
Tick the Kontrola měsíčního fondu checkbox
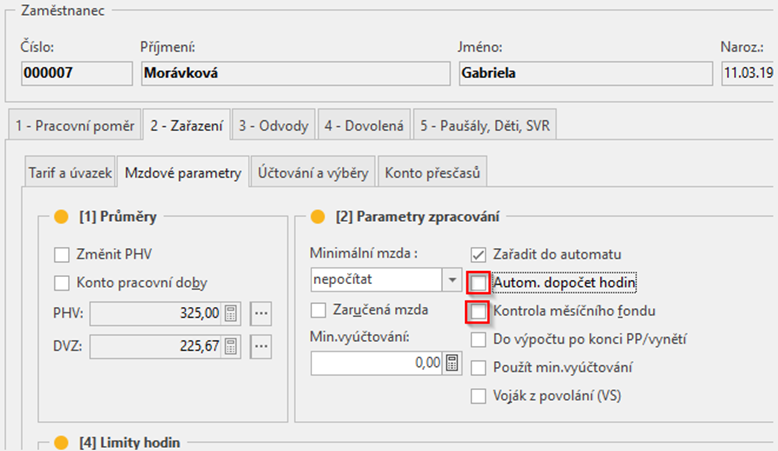(x=480, y=312)
